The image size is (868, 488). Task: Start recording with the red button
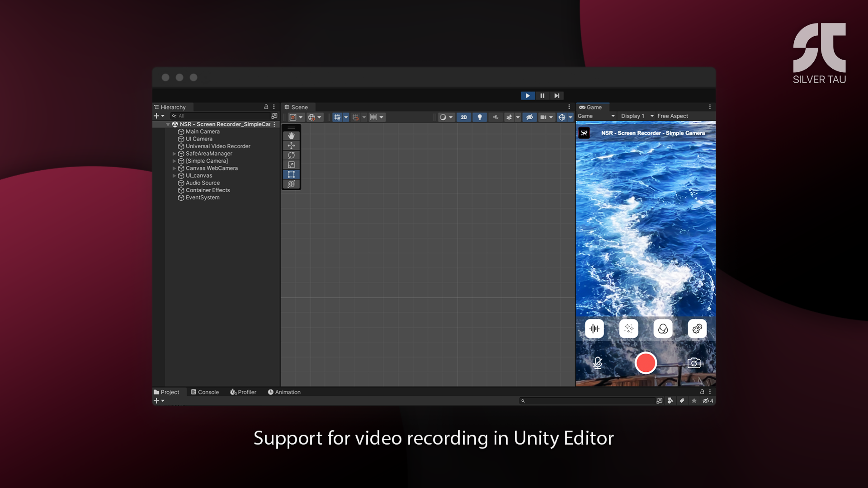(x=646, y=363)
